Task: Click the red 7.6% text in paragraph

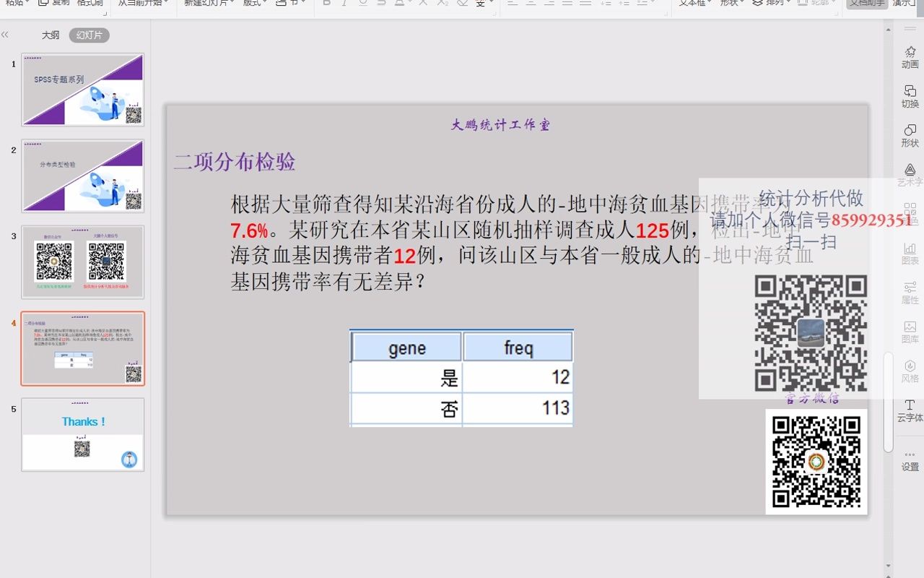Action: click(249, 230)
